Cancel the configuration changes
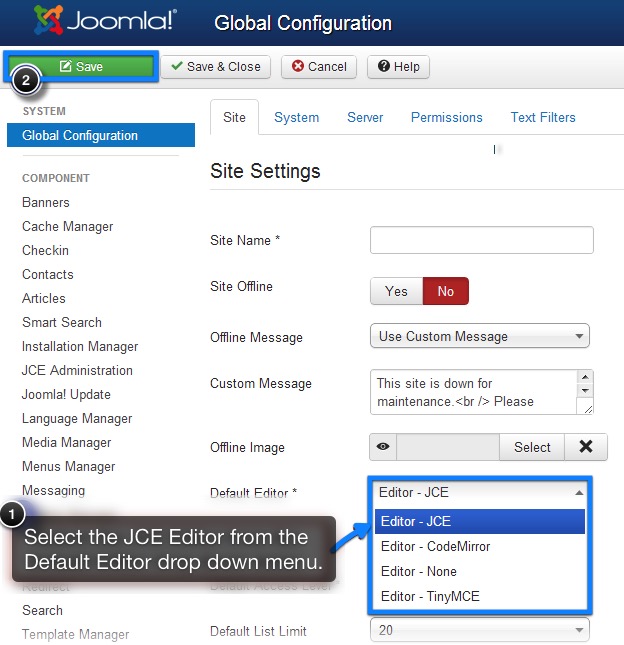The image size is (624, 645). click(319, 67)
